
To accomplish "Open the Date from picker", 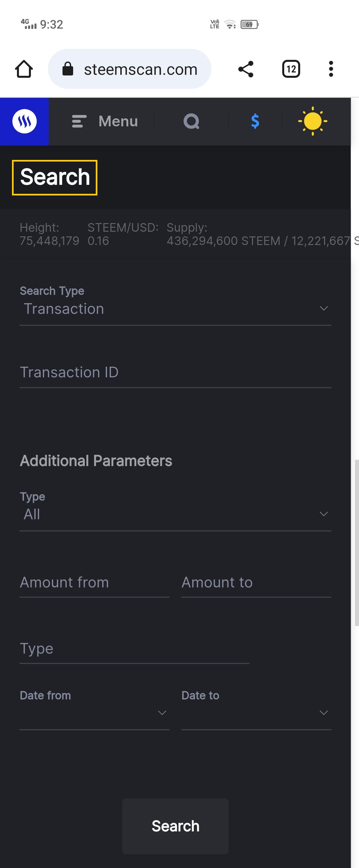I will point(94,712).
